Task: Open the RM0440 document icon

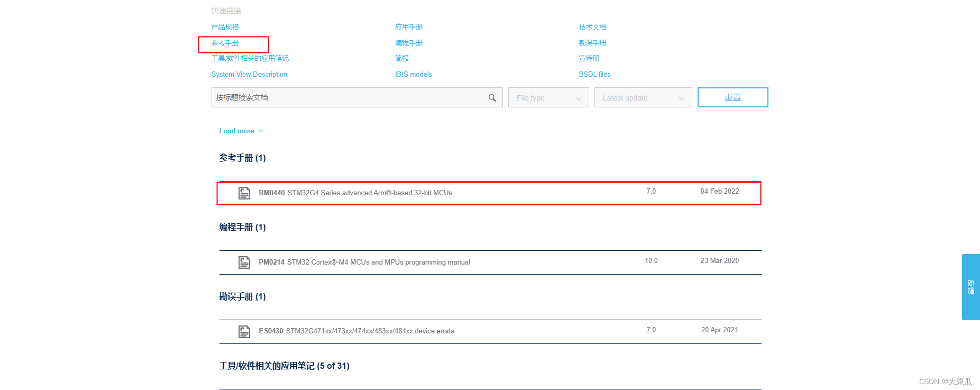Action: point(244,193)
